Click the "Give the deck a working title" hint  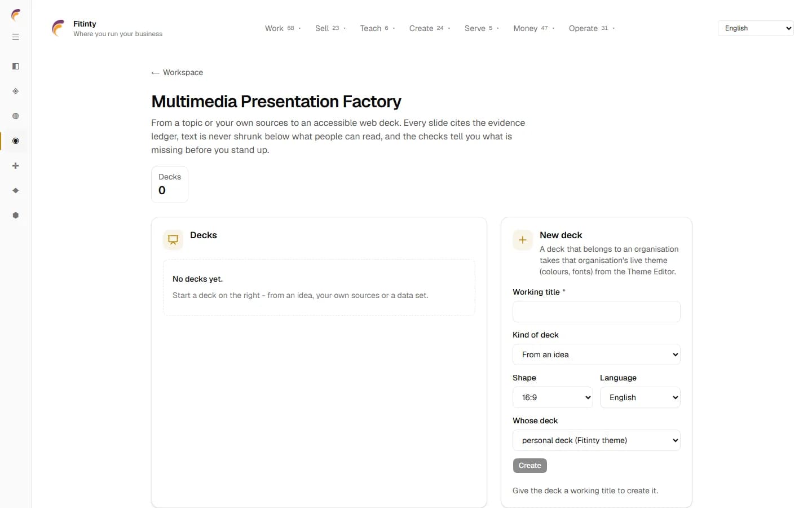click(x=585, y=491)
